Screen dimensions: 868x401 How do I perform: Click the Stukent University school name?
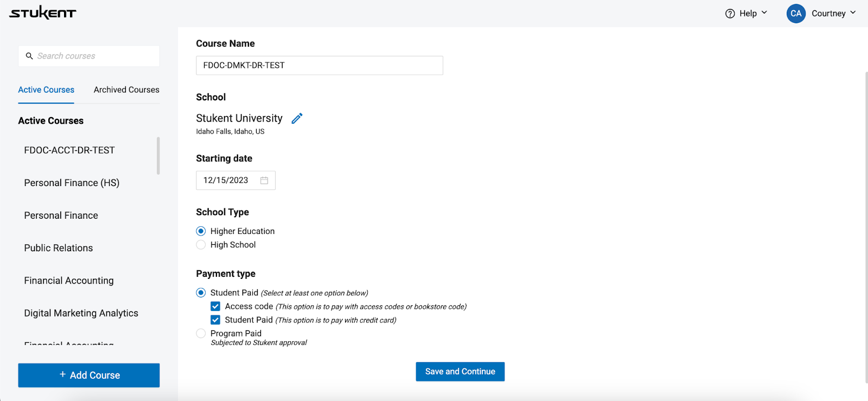(239, 118)
